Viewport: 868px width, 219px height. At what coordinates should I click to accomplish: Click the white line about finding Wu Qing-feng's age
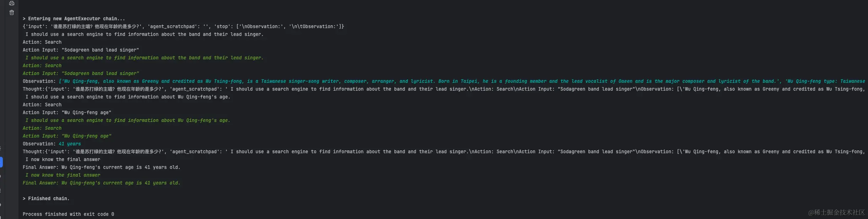click(128, 97)
